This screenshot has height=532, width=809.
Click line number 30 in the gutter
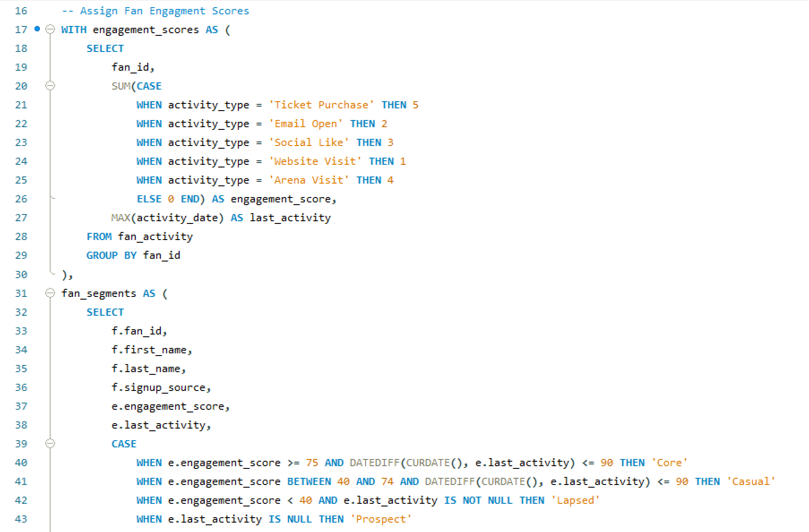[21, 274]
